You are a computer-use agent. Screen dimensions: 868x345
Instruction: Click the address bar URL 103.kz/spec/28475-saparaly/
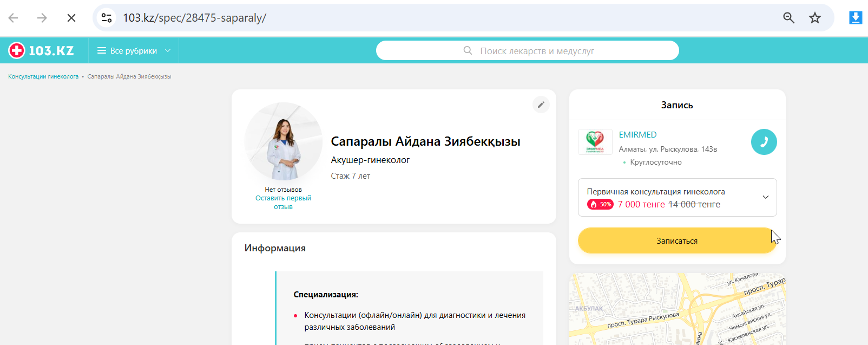click(194, 18)
